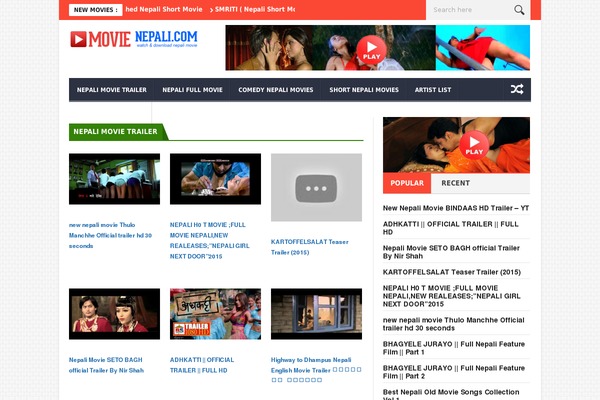This screenshot has height=400, width=600.
Task: Open BHAGYELE JURAYO Part 1 link
Action: coord(454,348)
